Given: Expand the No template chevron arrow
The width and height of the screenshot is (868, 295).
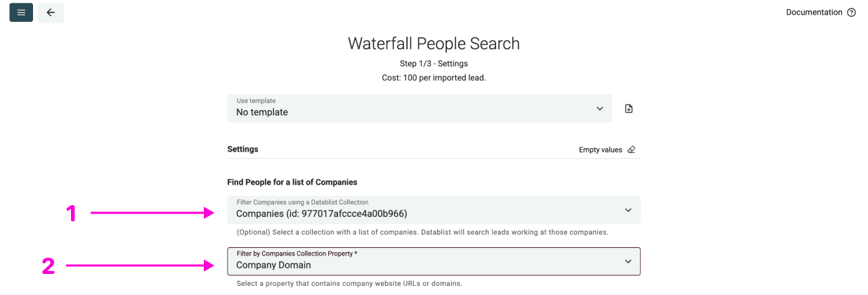Looking at the screenshot, I should tap(600, 109).
